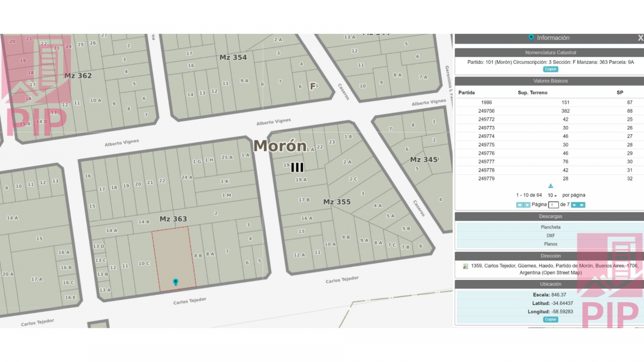Click the Mz 345 block label on the map
644x362 pixels.
point(424,160)
